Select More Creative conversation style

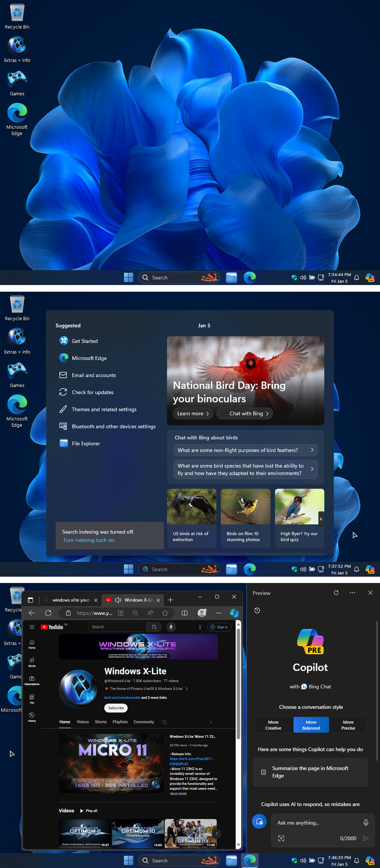[273, 725]
